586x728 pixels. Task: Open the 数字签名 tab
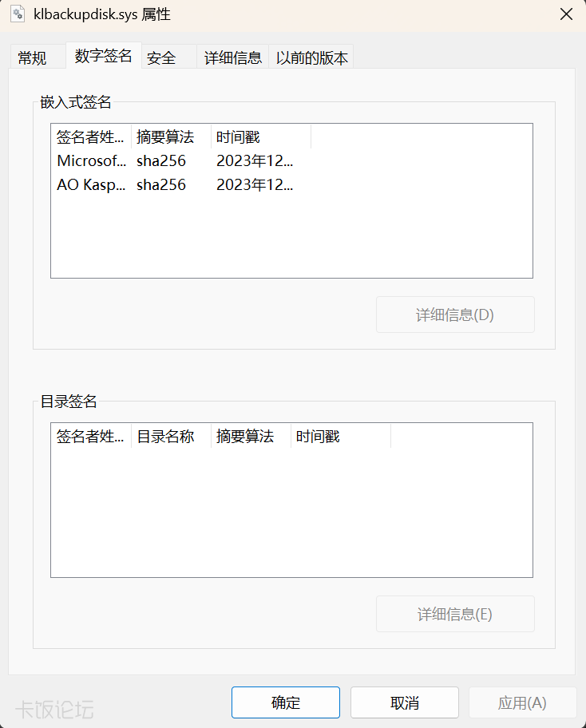102,57
